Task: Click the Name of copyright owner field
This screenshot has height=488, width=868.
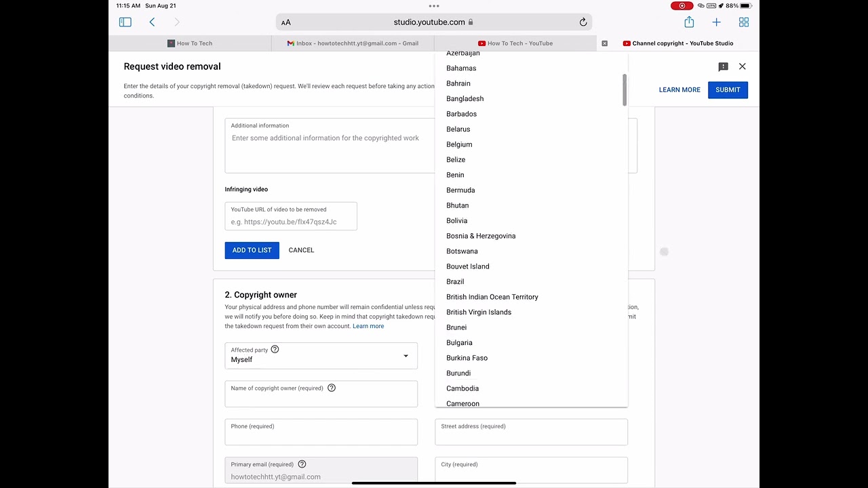Action: [x=321, y=394]
